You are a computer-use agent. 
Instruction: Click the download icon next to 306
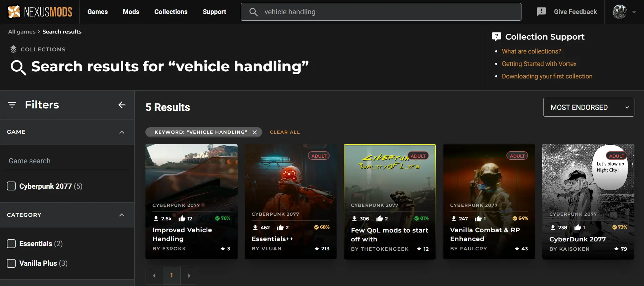point(354,218)
